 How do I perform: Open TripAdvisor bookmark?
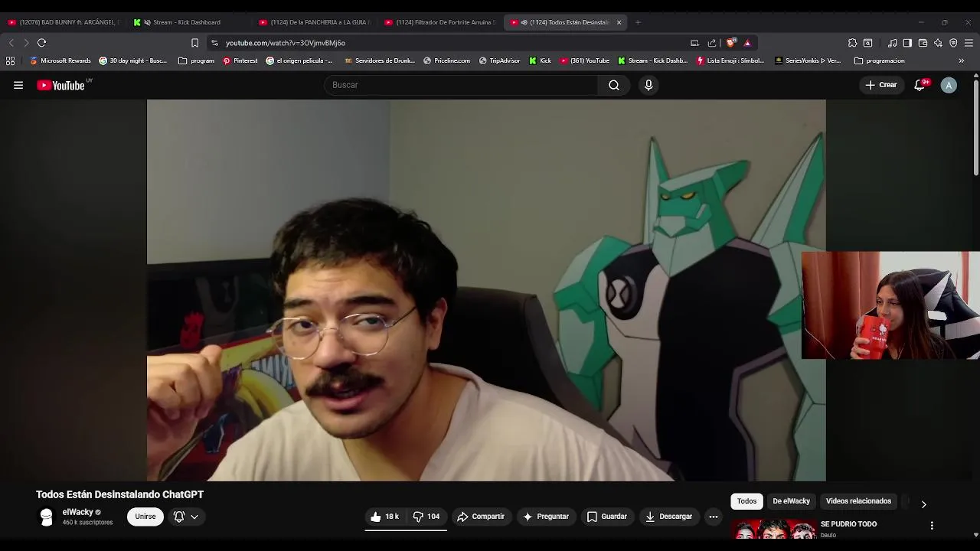coord(499,60)
